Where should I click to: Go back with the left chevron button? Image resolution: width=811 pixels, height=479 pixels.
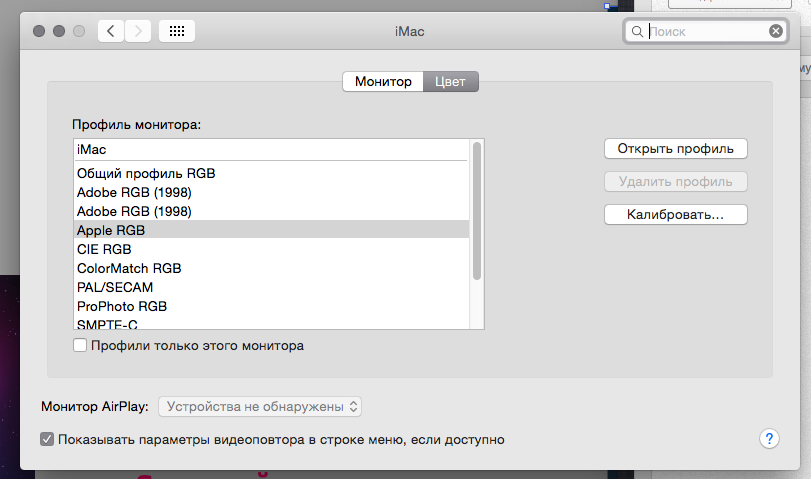(111, 32)
